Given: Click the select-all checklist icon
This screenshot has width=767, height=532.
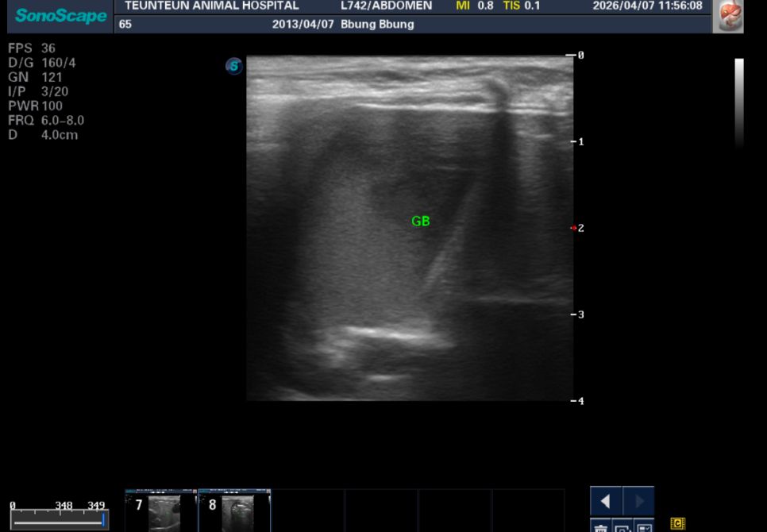Looking at the screenshot, I should [644, 526].
